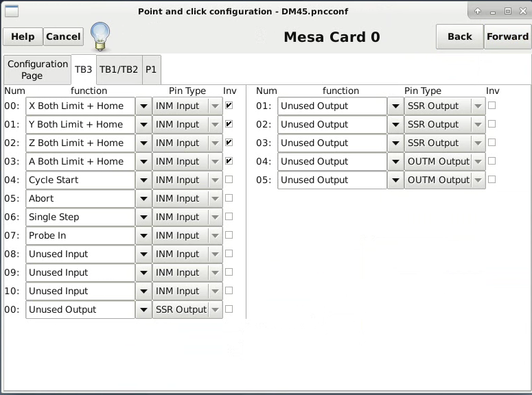
Task: Open Pin Type dropdown of output 02 SSR
Action: coord(445,124)
